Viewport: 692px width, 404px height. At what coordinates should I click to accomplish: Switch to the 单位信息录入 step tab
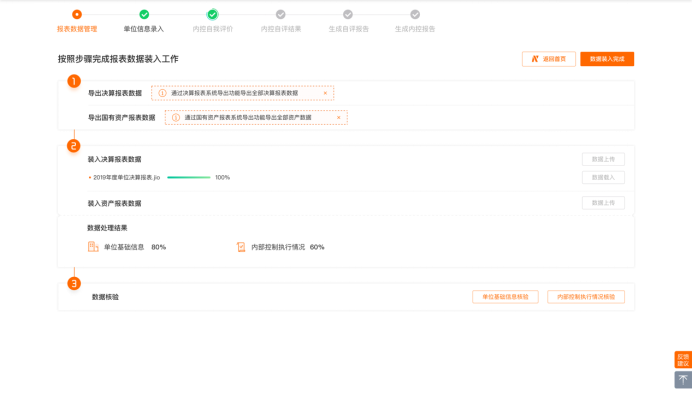coord(144,29)
